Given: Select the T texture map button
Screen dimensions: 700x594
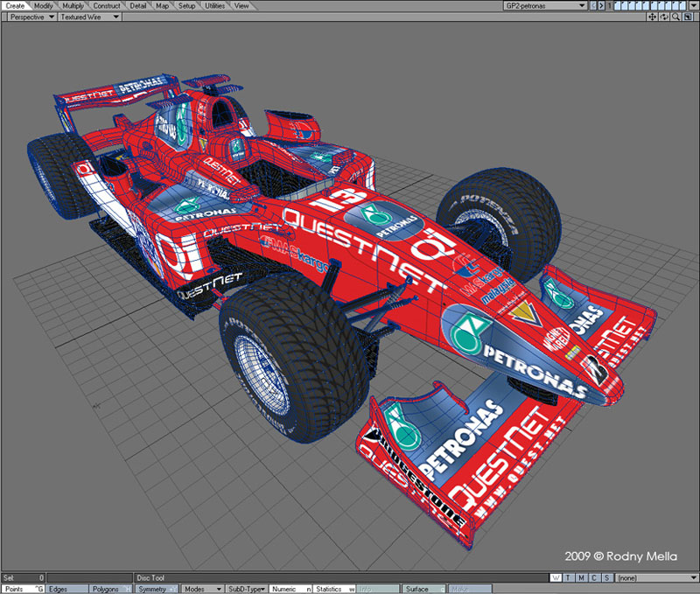Looking at the screenshot, I should tap(568, 578).
